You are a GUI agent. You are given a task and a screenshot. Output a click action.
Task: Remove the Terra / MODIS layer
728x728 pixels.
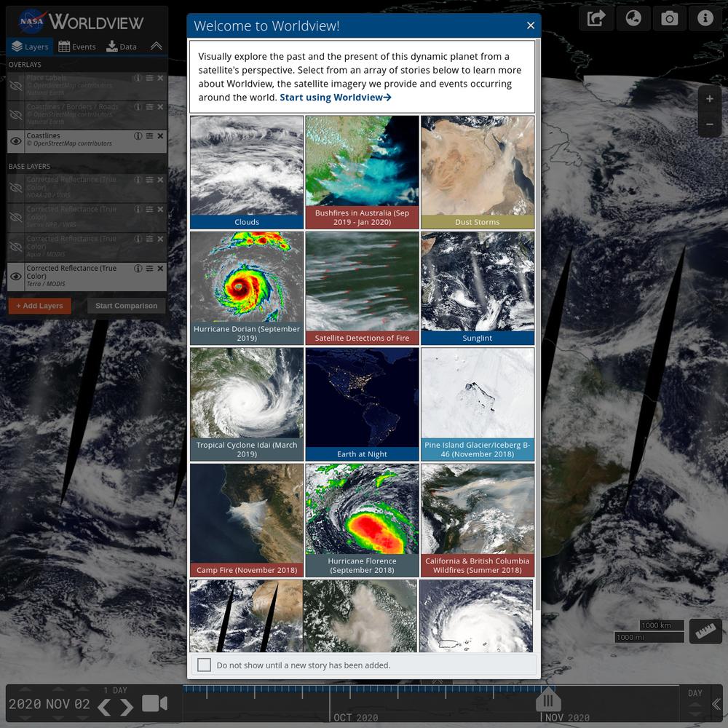coord(160,269)
